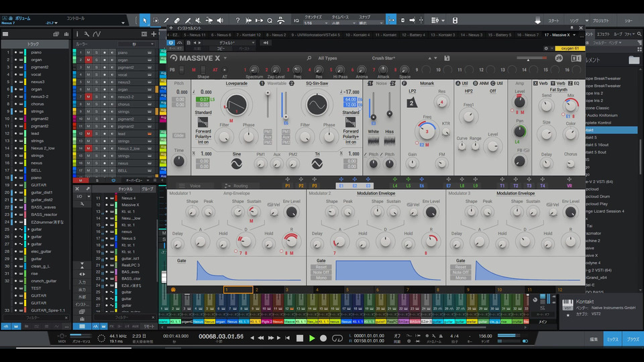Open the Browse view button

(633, 339)
